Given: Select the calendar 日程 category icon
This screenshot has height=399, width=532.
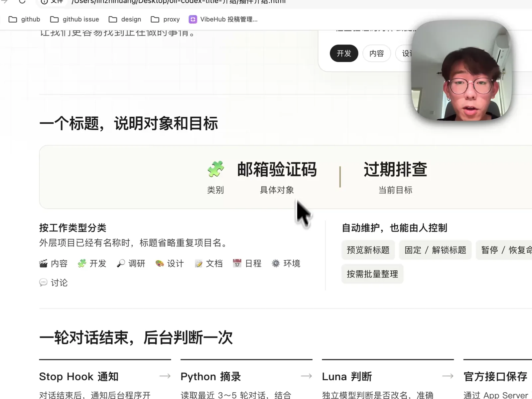Looking at the screenshot, I should (237, 264).
